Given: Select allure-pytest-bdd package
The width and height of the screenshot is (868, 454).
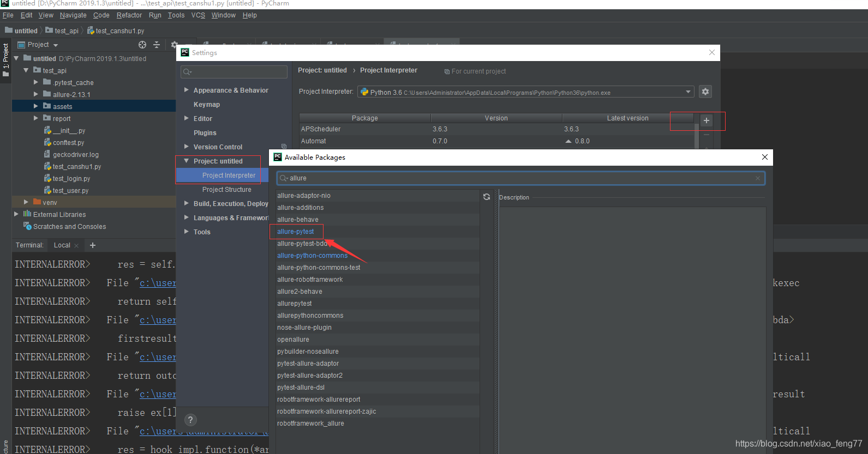Looking at the screenshot, I should (302, 244).
